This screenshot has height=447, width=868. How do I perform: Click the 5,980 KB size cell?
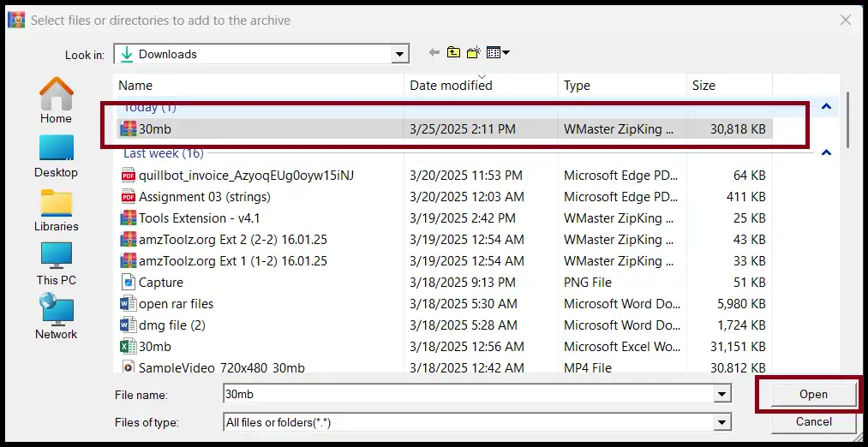[742, 304]
